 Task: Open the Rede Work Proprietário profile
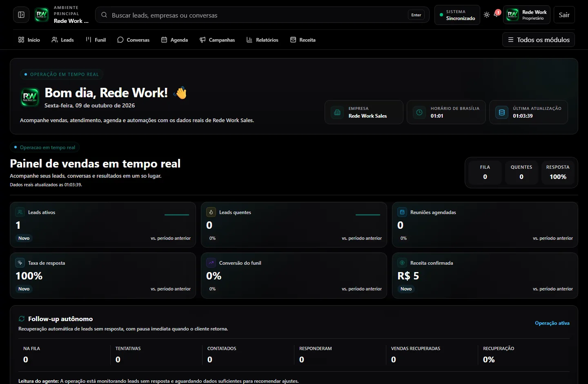pyautogui.click(x=527, y=15)
